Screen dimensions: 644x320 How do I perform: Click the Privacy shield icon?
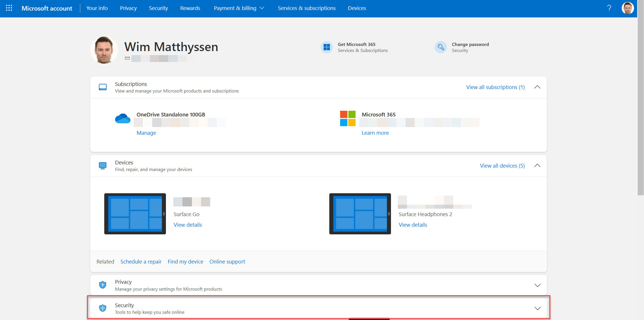click(103, 285)
